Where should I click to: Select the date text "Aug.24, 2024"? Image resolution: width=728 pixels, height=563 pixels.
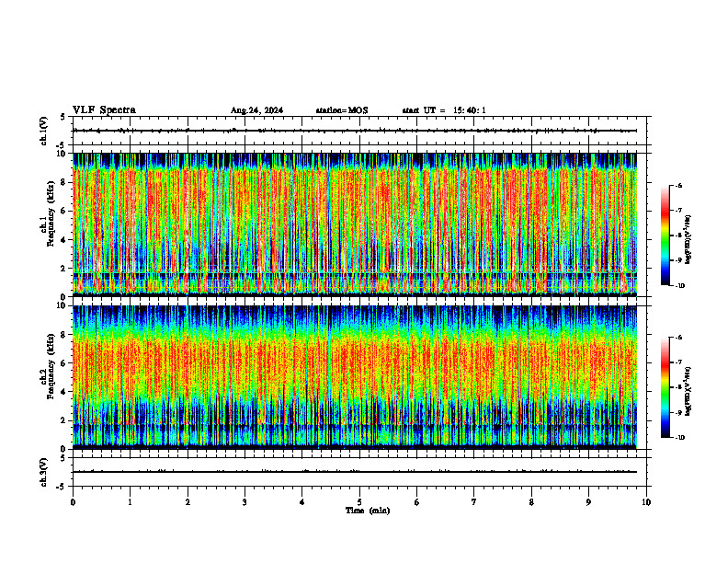[256, 110]
